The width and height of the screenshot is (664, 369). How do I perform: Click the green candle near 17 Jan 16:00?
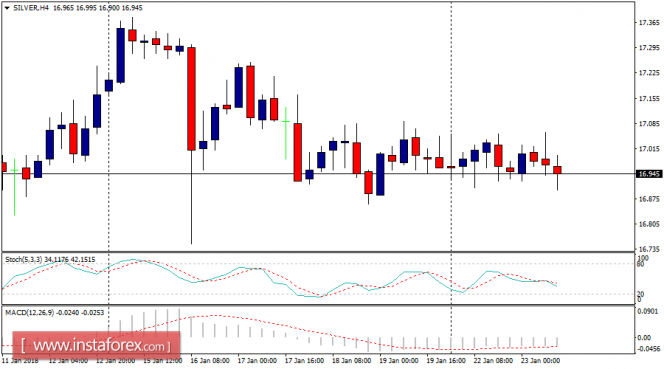286,133
